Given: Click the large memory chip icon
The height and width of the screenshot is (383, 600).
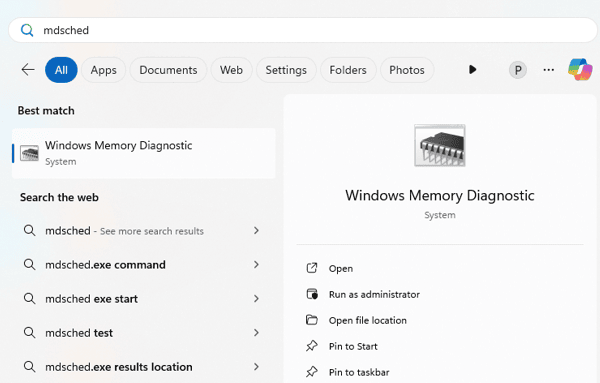Looking at the screenshot, I should pyautogui.click(x=440, y=145).
